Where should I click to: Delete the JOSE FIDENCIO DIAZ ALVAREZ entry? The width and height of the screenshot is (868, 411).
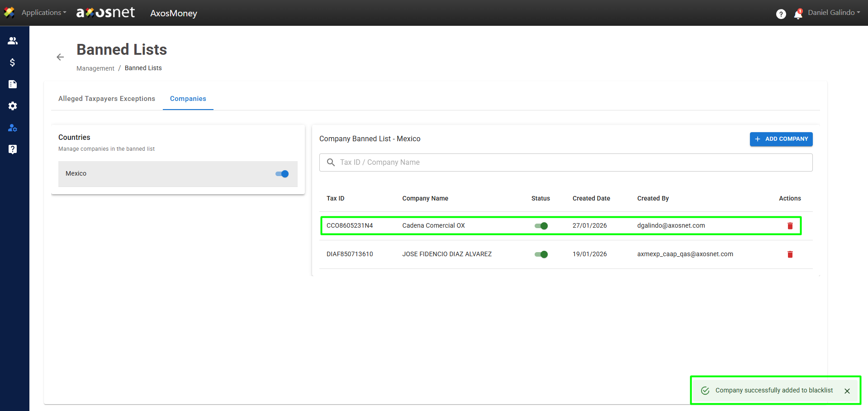[790, 254]
